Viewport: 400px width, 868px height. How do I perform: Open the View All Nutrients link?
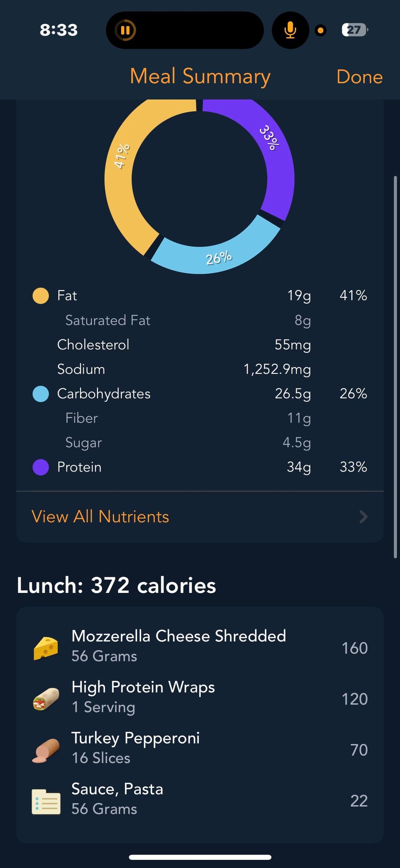pos(100,516)
